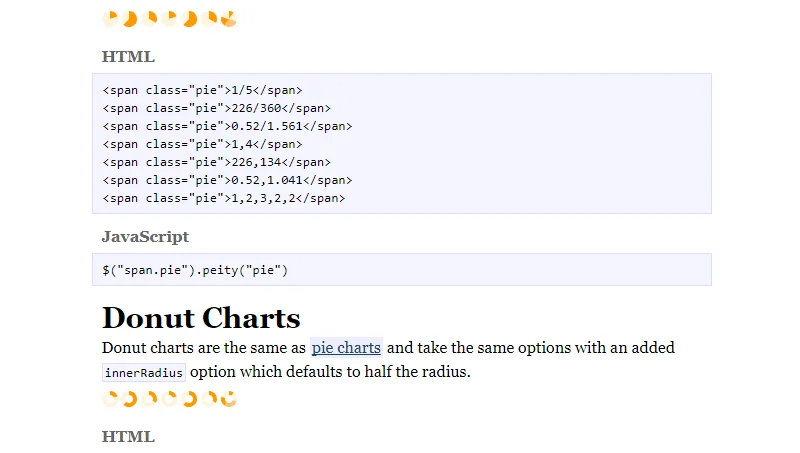Click the code line containing 0.52/1.561

tap(227, 126)
